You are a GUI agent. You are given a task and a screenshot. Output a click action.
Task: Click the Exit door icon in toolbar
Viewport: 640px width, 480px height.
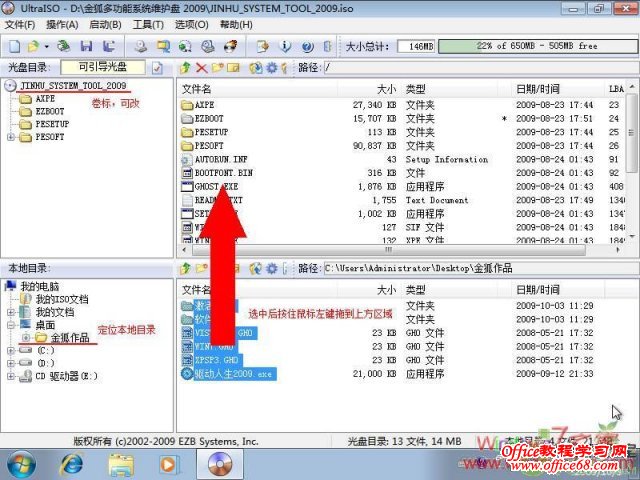(327, 46)
